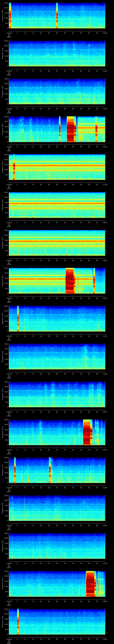Open the spectrogram panel starting at 0:28:00
The image size is (114, 644).
pyautogui.click(x=57, y=243)
